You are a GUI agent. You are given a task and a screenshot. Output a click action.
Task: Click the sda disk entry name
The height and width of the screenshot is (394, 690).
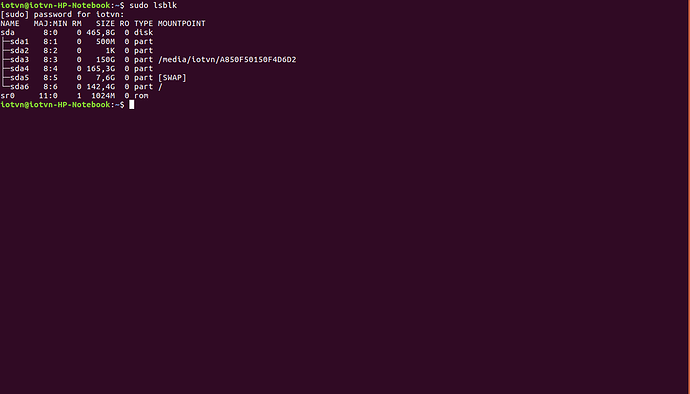(7, 33)
